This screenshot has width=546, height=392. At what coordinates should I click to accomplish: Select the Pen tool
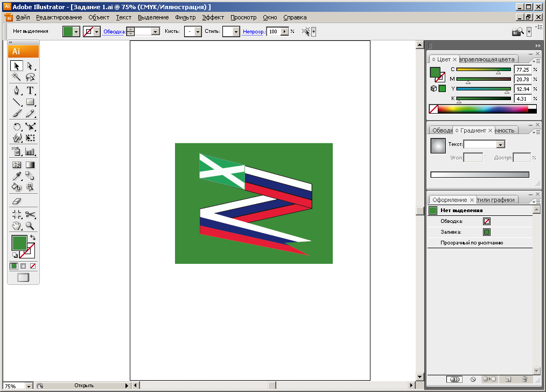point(16,90)
